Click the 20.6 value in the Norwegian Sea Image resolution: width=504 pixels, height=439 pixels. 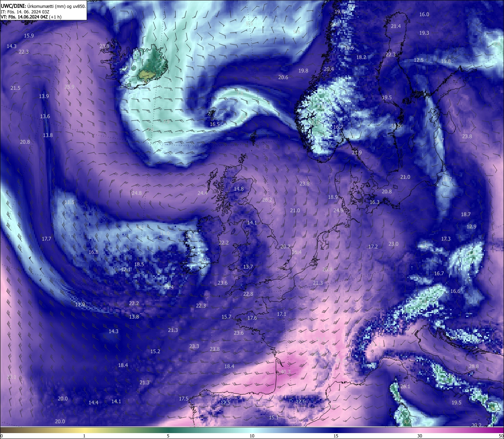pos(283,77)
